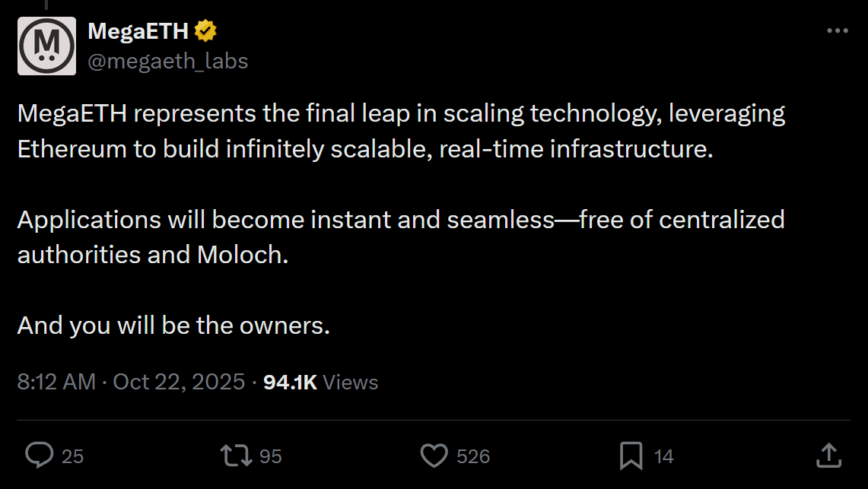868x489 pixels.
Task: Click the MegaETH display name
Action: [138, 31]
